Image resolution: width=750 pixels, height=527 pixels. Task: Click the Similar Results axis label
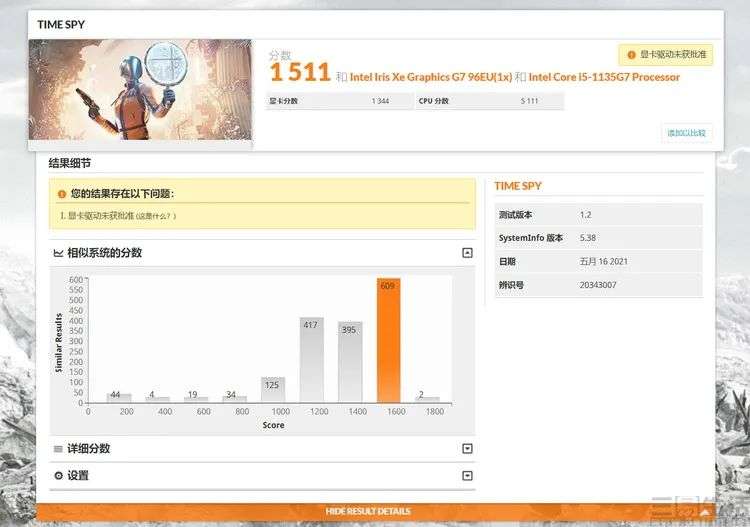pos(59,342)
